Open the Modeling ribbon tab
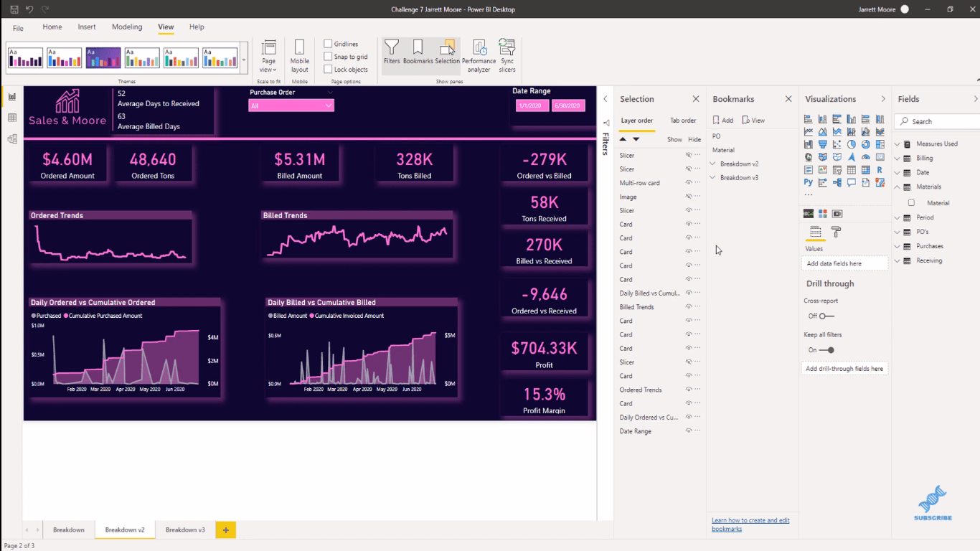Screen dimensions: 980x551 point(127,27)
